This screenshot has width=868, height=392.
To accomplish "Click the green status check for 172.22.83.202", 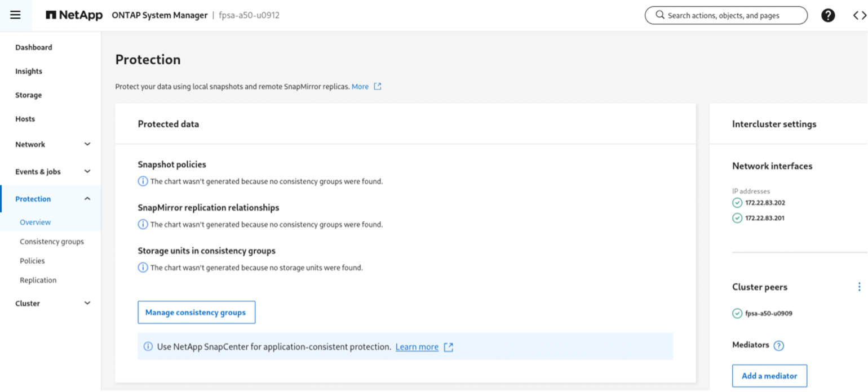I will click(737, 203).
